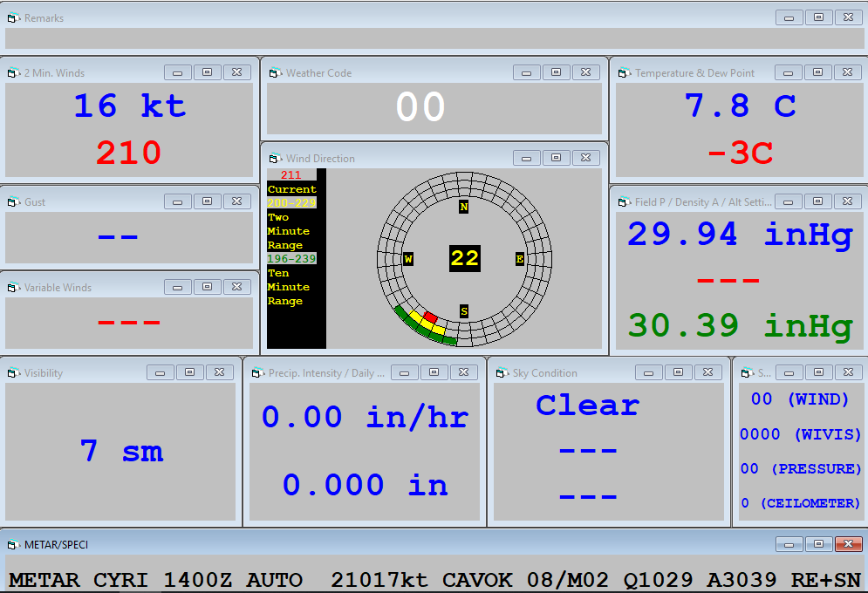Image resolution: width=868 pixels, height=593 pixels.
Task: Close the Gust window
Action: coord(237,201)
